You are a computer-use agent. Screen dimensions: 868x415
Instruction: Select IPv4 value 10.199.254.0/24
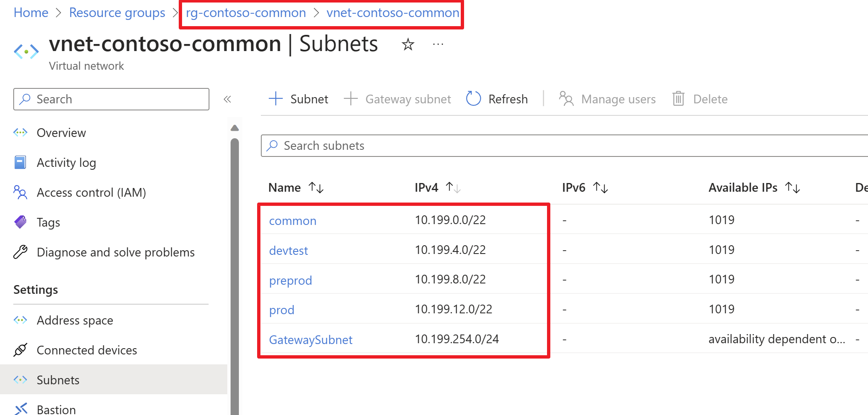pos(457,339)
